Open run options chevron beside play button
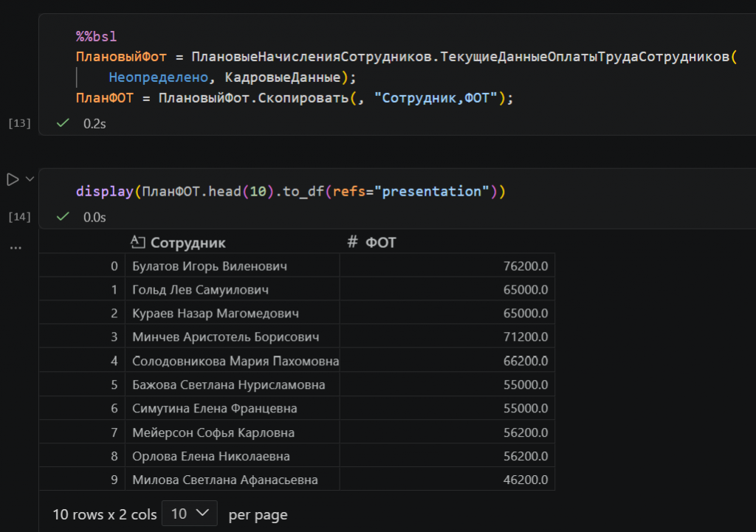This screenshot has height=532, width=756. pyautogui.click(x=30, y=179)
